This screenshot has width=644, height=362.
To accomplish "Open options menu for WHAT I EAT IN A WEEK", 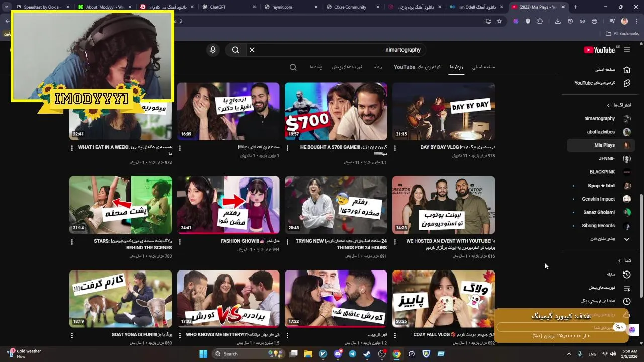I will point(72,148).
